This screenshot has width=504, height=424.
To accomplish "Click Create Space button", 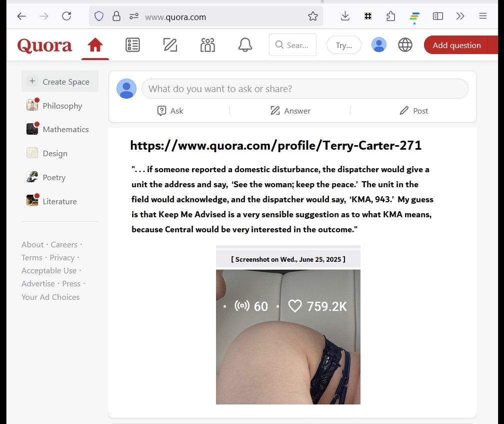I will 60,82.
